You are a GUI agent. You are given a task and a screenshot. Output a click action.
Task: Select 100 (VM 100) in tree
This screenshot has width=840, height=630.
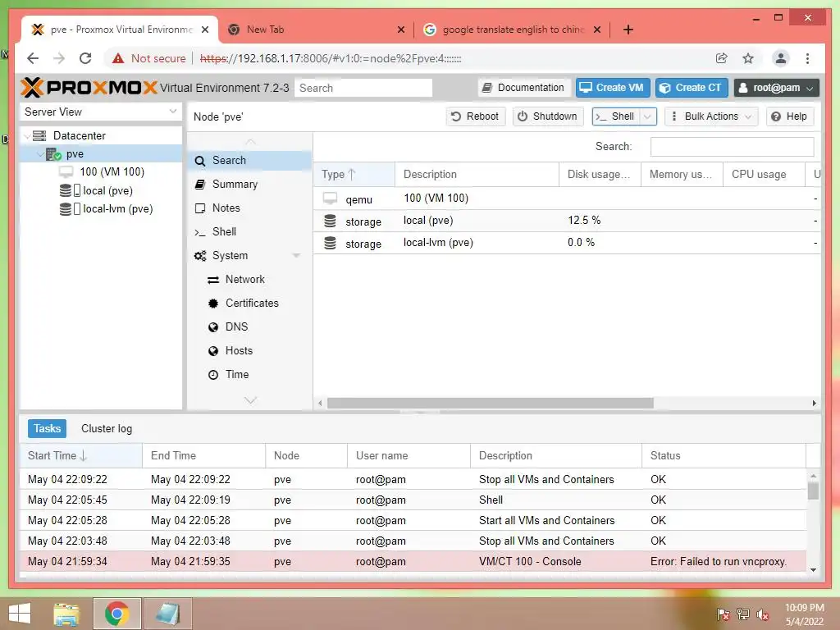(112, 172)
